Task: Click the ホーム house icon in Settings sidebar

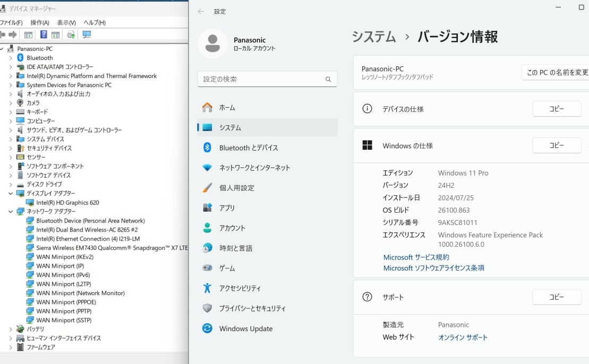Action: tap(207, 108)
